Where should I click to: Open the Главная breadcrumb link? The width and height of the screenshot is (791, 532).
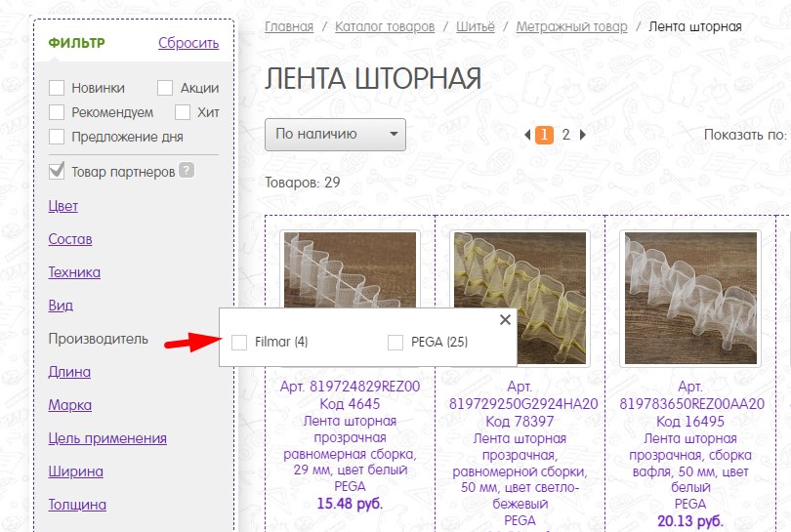point(289,26)
